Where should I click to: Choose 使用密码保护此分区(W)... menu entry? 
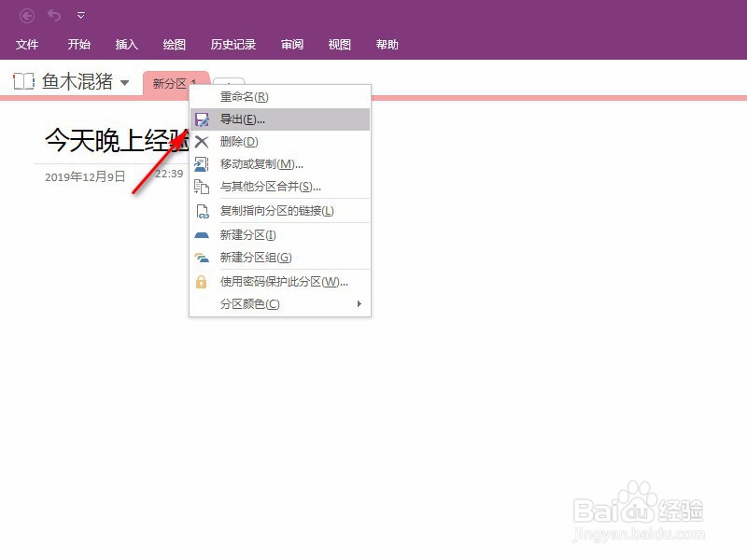point(280,282)
